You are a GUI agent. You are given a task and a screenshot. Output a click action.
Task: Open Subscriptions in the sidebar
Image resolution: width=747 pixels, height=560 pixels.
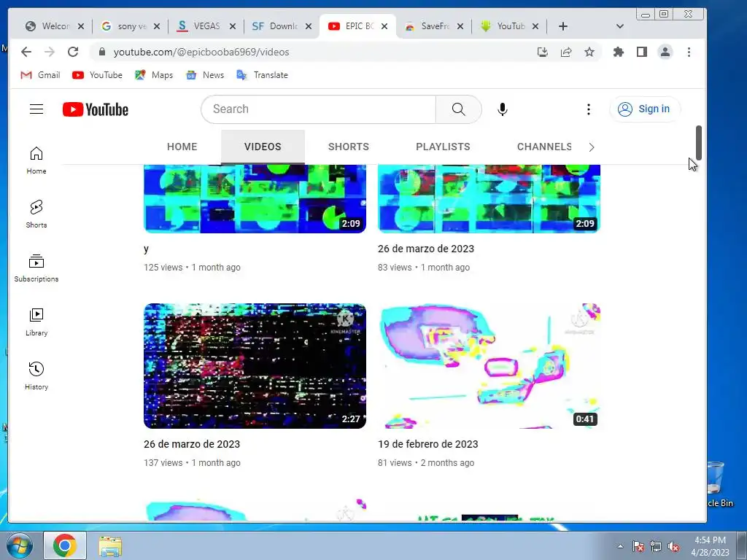pyautogui.click(x=36, y=268)
